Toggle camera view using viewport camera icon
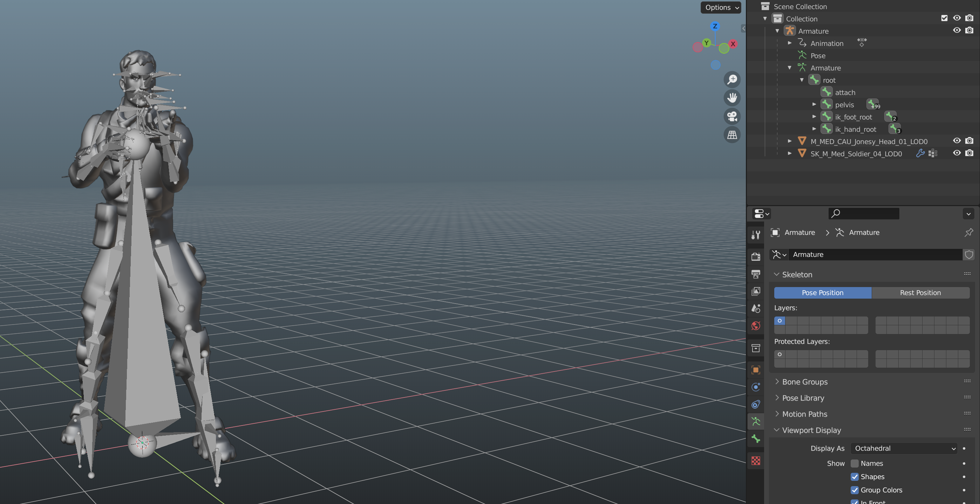 [732, 116]
